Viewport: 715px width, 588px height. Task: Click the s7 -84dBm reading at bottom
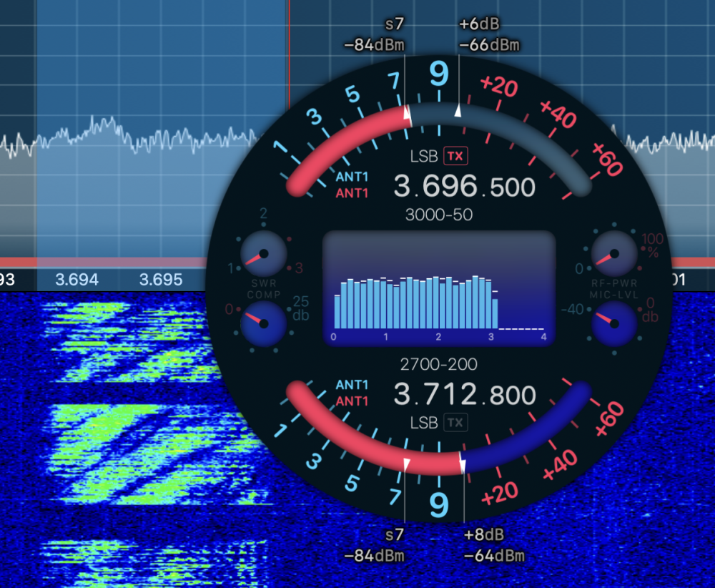(375, 545)
